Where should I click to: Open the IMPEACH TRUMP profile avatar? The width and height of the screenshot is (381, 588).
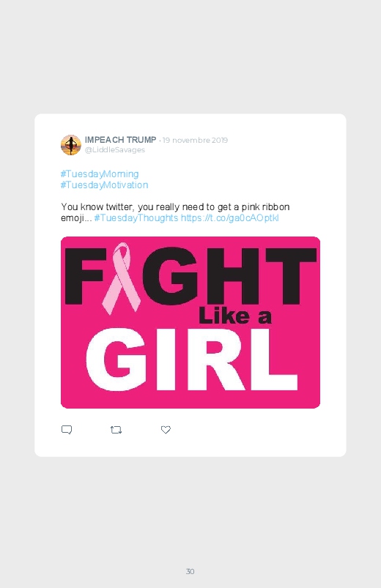(71, 145)
